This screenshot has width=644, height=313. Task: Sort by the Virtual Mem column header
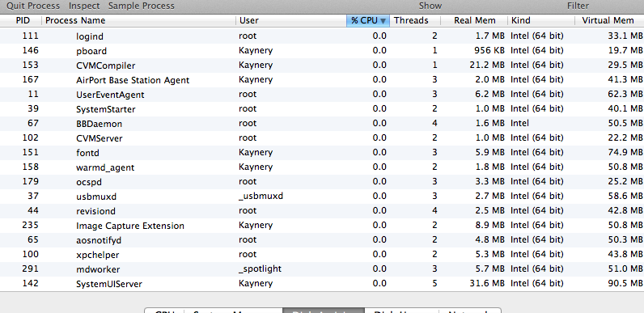pyautogui.click(x=608, y=20)
